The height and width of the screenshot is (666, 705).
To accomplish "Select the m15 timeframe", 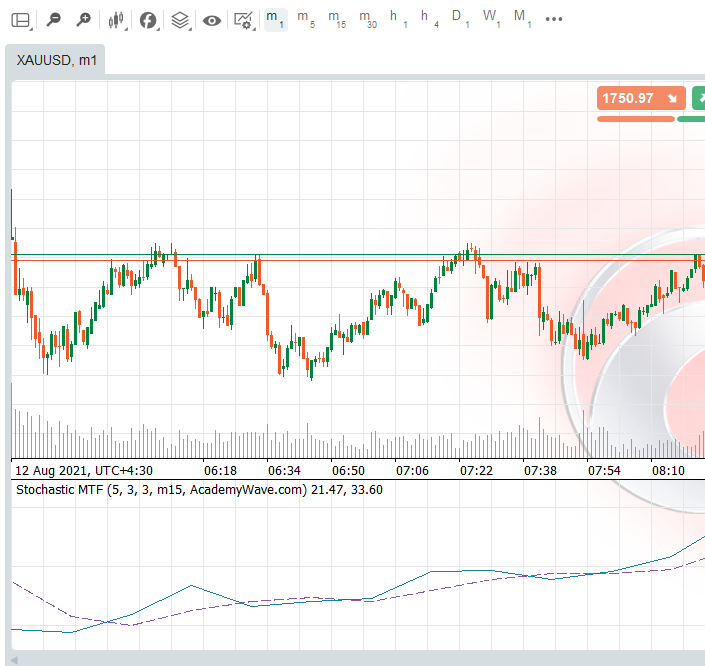I will click(337, 20).
